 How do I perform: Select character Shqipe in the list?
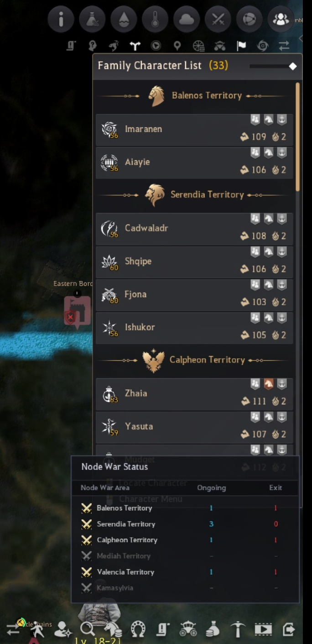click(195, 262)
